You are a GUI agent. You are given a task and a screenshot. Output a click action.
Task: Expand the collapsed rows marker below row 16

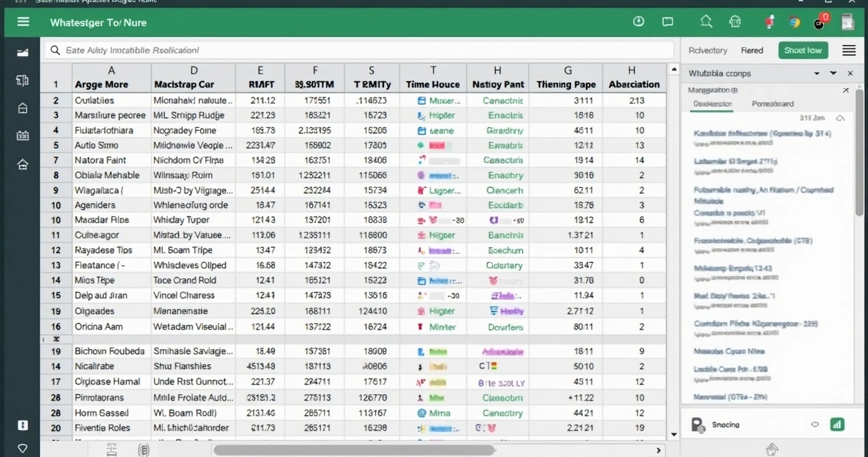56,339
